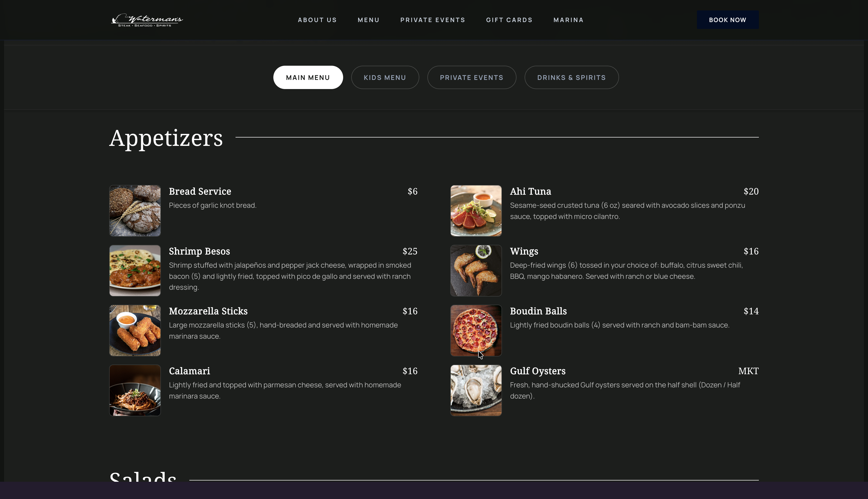Viewport: 868px width, 499px height.
Task: Open the Gift Cards nav link
Action: tap(509, 20)
